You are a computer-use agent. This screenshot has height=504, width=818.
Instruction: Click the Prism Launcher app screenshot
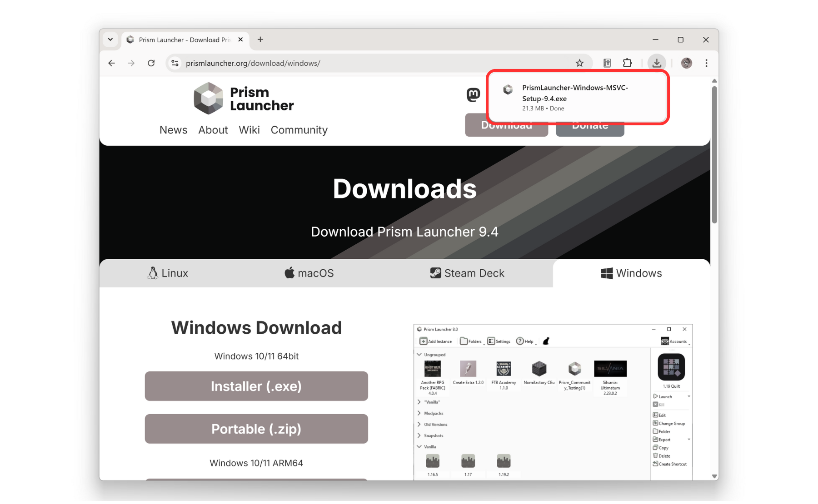553,402
